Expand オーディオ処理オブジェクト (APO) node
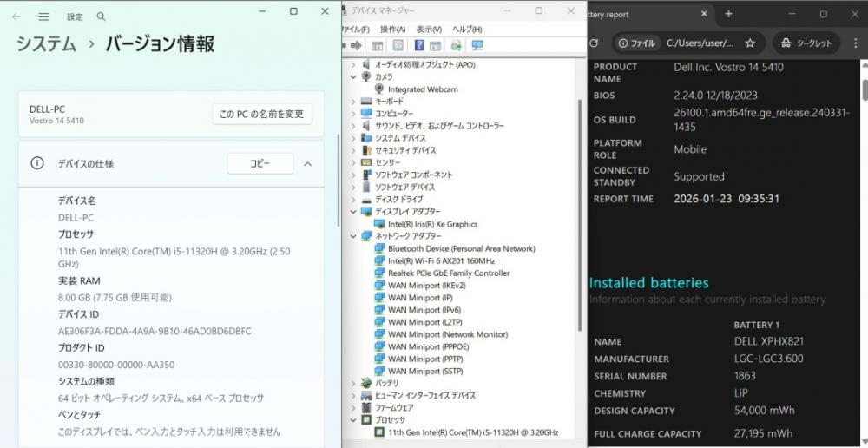The height and width of the screenshot is (448, 868). point(354,65)
